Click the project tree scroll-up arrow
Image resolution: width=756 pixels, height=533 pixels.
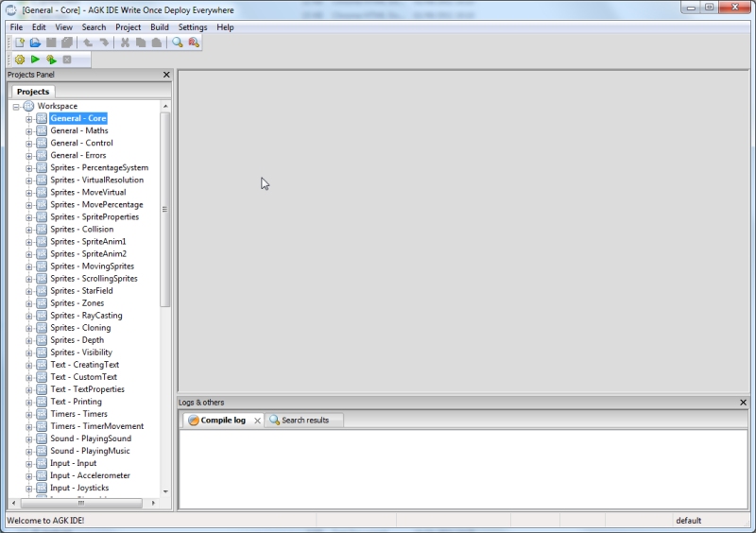tap(165, 106)
